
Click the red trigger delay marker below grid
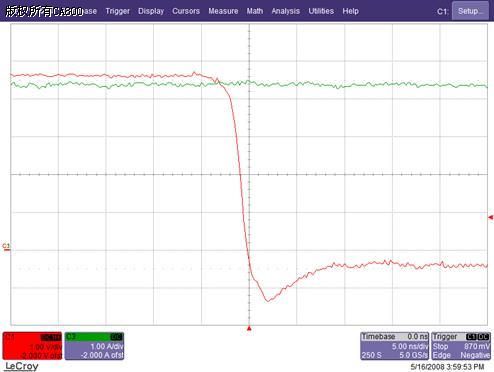pyautogui.click(x=249, y=329)
